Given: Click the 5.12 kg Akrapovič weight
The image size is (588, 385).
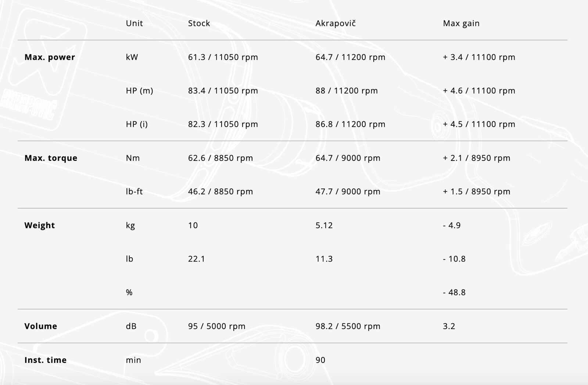Looking at the screenshot, I should [x=324, y=225].
